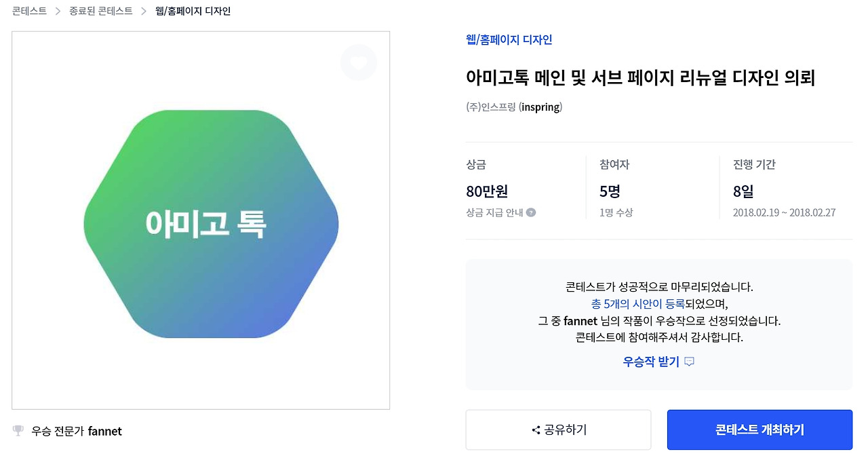Go to the 콘테스트 breadcrumb
Screen dimensions: 868x460
(x=29, y=12)
